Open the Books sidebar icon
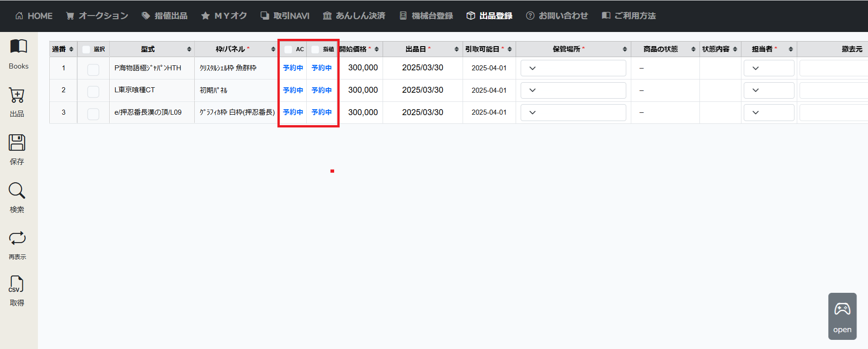Viewport: 868px width, 349px height. (19, 47)
